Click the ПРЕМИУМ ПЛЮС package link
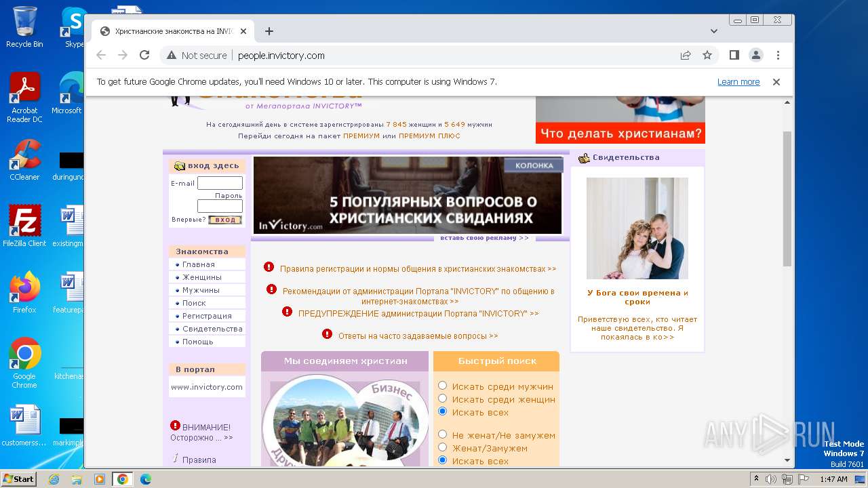The width and height of the screenshot is (868, 488). tap(429, 136)
